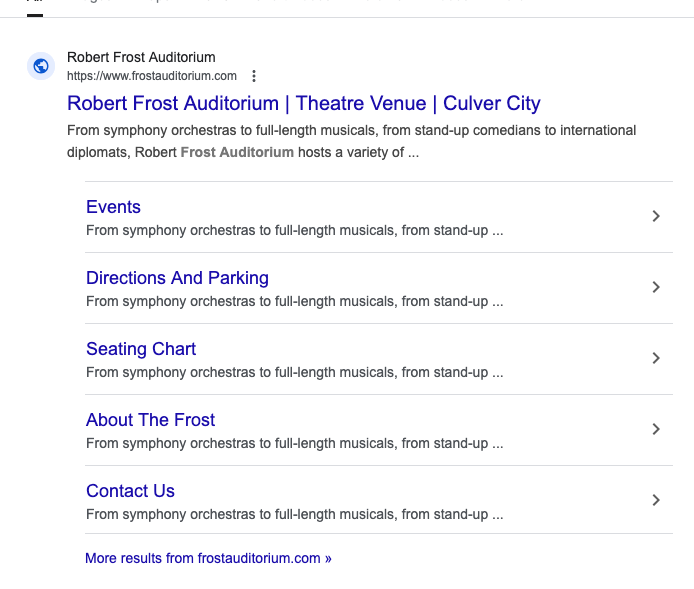
Task: Open the three-dot menu beside the URL
Action: [x=254, y=76]
